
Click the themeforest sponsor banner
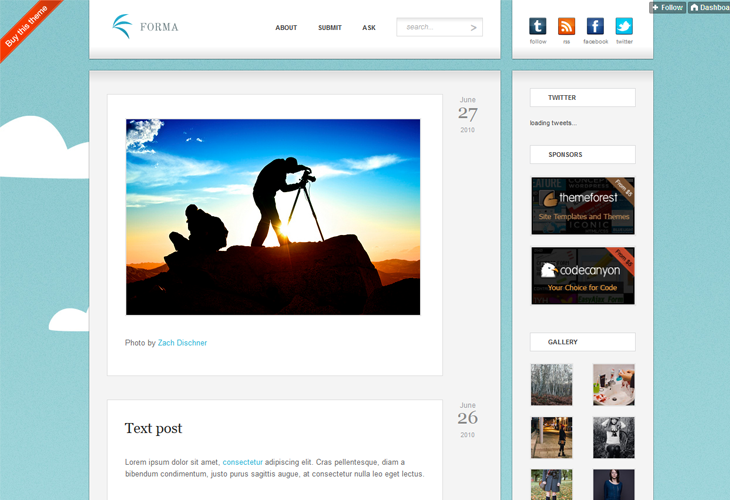[583, 205]
